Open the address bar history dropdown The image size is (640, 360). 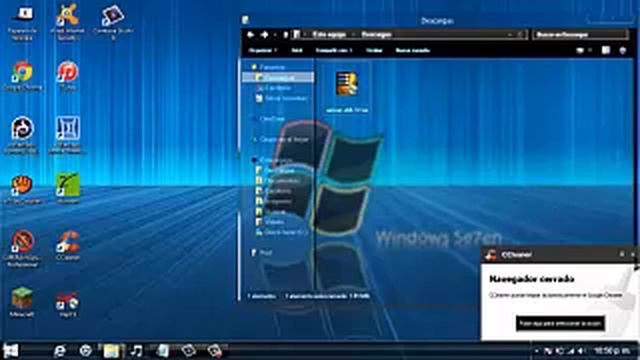pos(510,35)
